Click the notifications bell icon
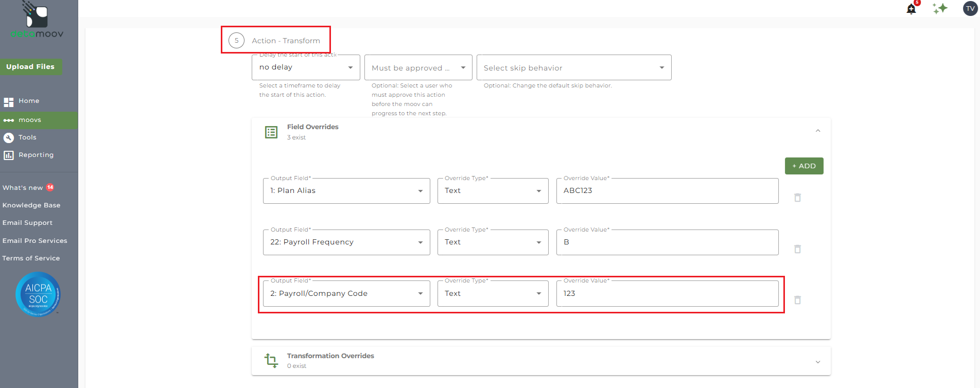This screenshot has width=980, height=388. tap(911, 9)
